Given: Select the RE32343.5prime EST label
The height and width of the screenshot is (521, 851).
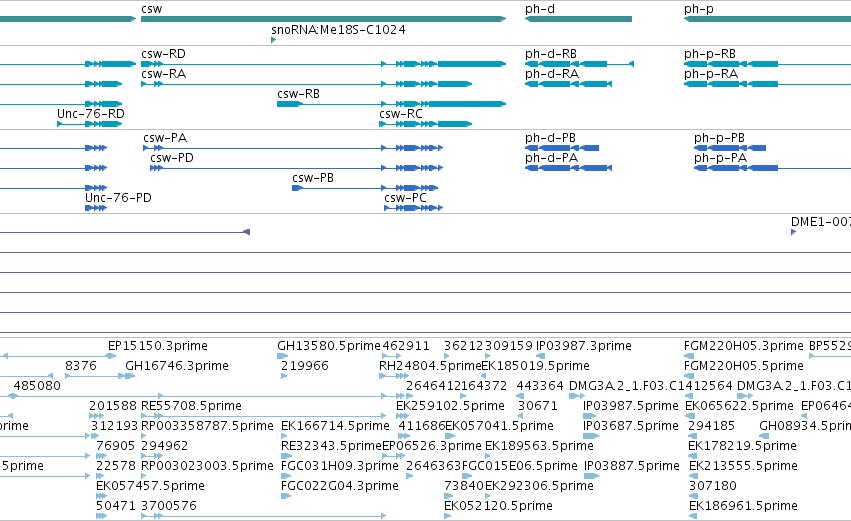Looking at the screenshot, I should click(332, 447).
